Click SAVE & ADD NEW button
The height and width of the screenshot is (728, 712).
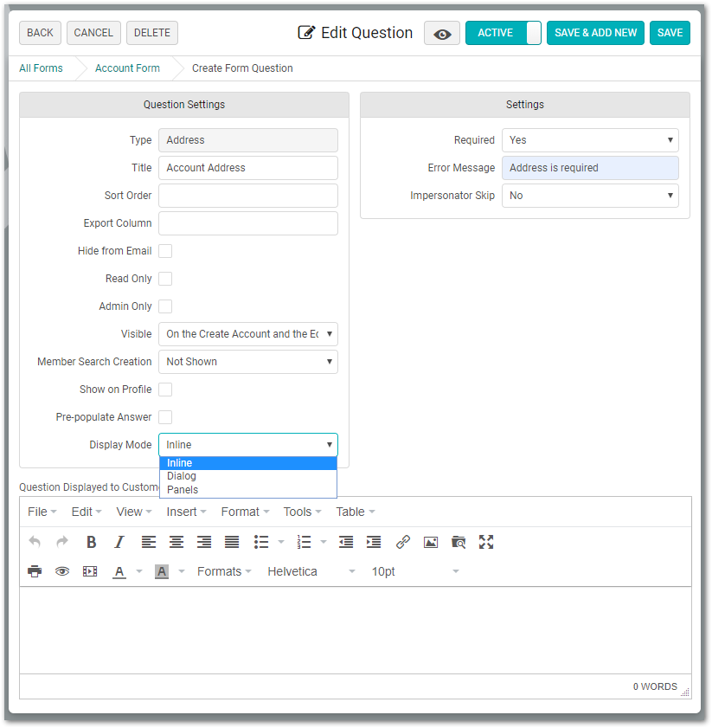tap(595, 33)
